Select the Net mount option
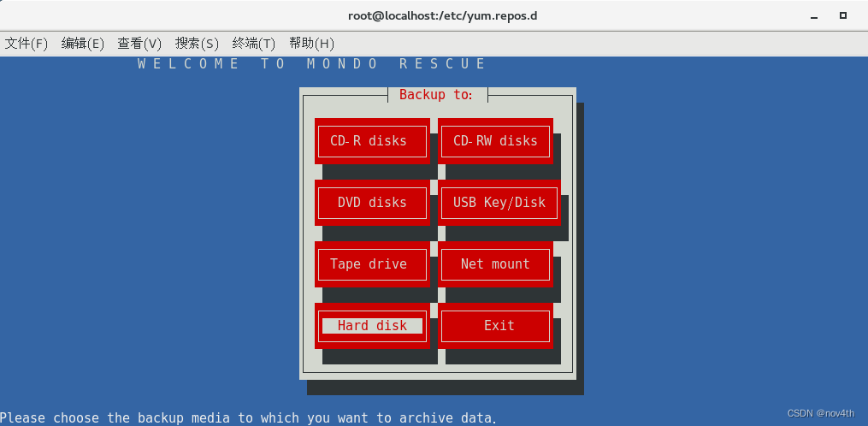 pyautogui.click(x=495, y=263)
